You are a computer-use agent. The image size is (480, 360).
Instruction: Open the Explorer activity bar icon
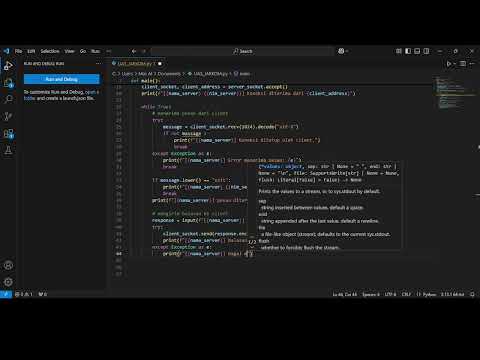pyautogui.click(x=8, y=83)
